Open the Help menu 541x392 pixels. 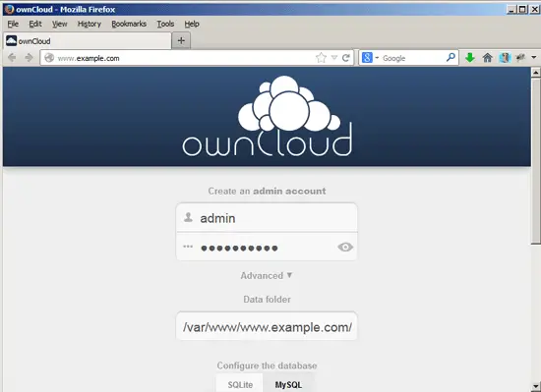pos(192,24)
